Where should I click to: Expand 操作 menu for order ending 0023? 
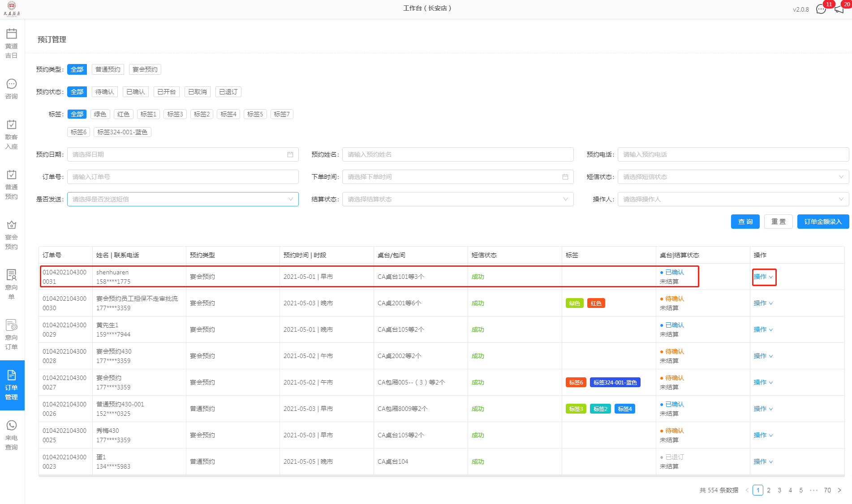[763, 461]
